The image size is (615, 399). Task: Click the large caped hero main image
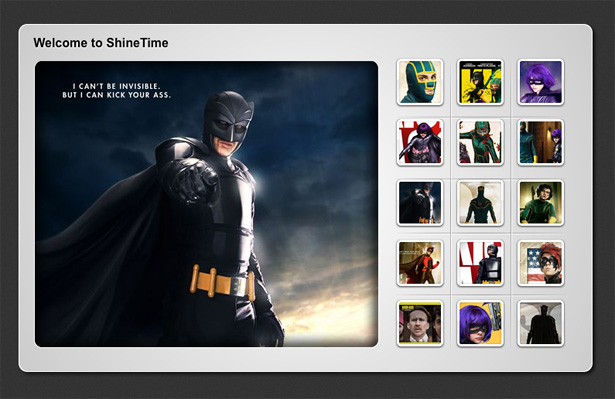click(x=206, y=204)
